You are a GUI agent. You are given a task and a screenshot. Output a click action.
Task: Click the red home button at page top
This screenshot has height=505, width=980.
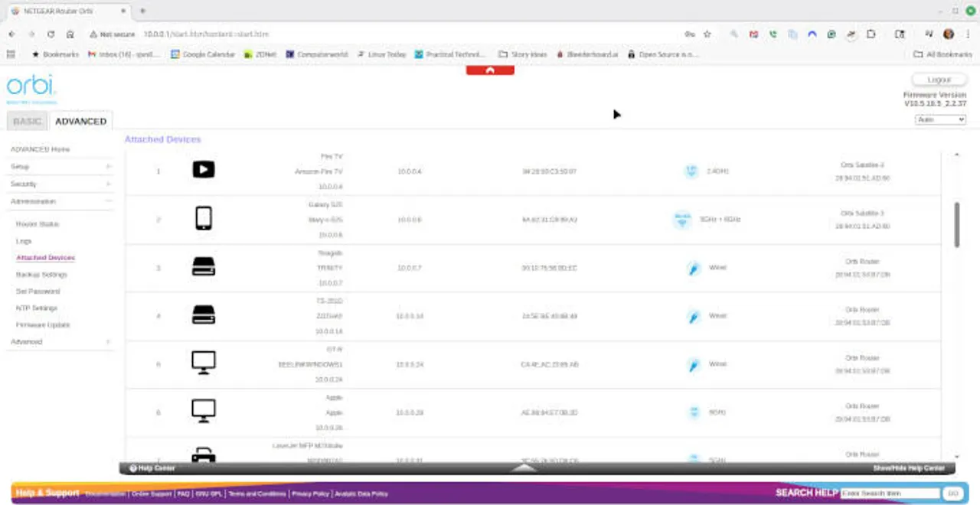(x=490, y=70)
